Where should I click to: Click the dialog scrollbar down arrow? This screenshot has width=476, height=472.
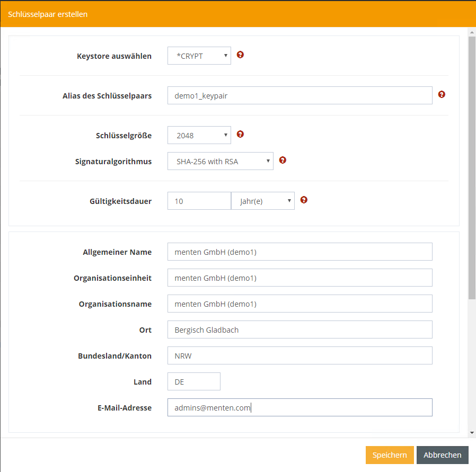coord(472,433)
